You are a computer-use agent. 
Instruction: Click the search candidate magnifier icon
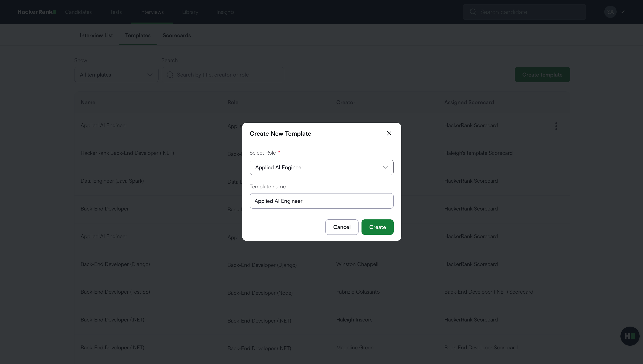coord(473,12)
